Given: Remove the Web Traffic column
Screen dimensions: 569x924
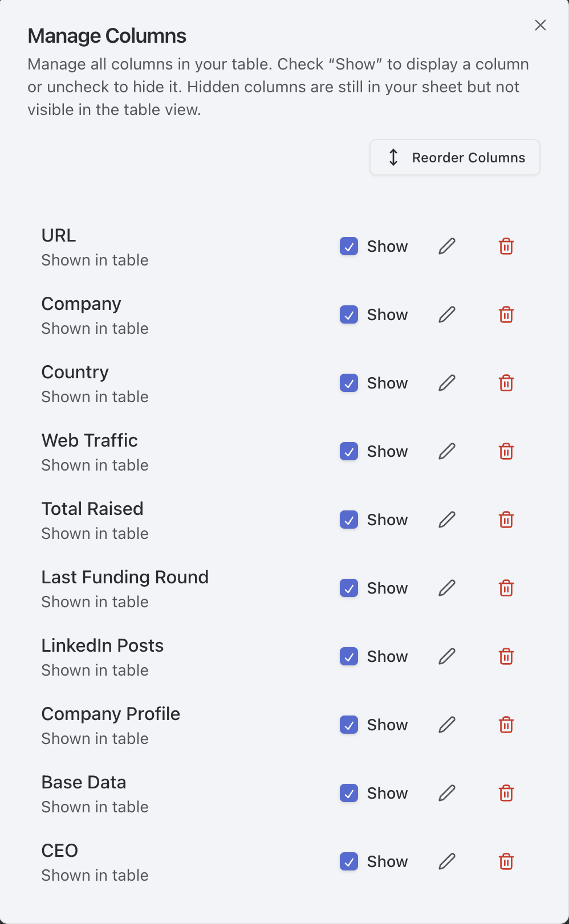Looking at the screenshot, I should pyautogui.click(x=506, y=451).
